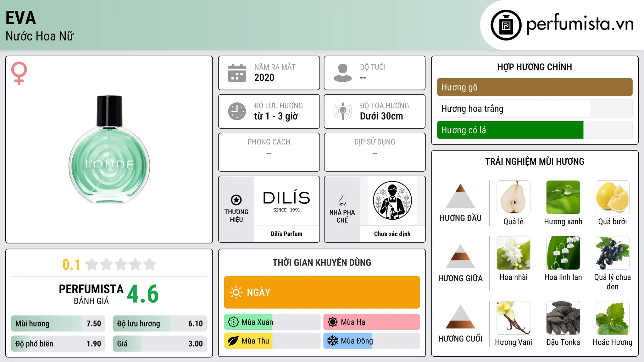The width and height of the screenshot is (644, 362).
Task: Click the Phong cách style card
Action: [269, 152]
